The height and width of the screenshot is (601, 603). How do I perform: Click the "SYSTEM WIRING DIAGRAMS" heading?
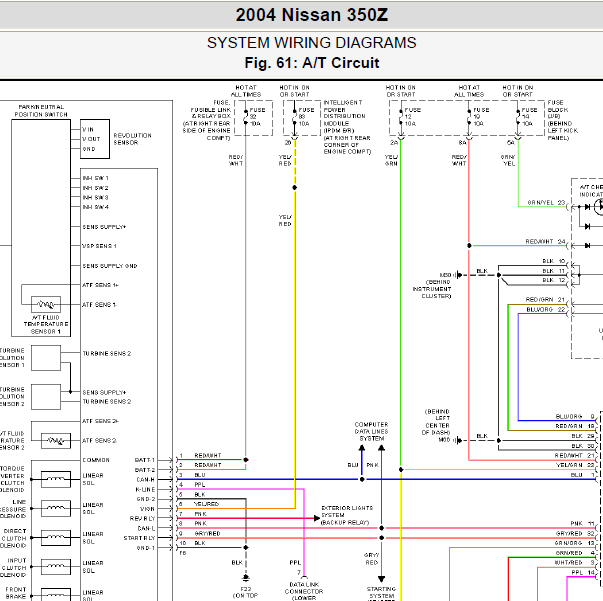click(x=311, y=43)
